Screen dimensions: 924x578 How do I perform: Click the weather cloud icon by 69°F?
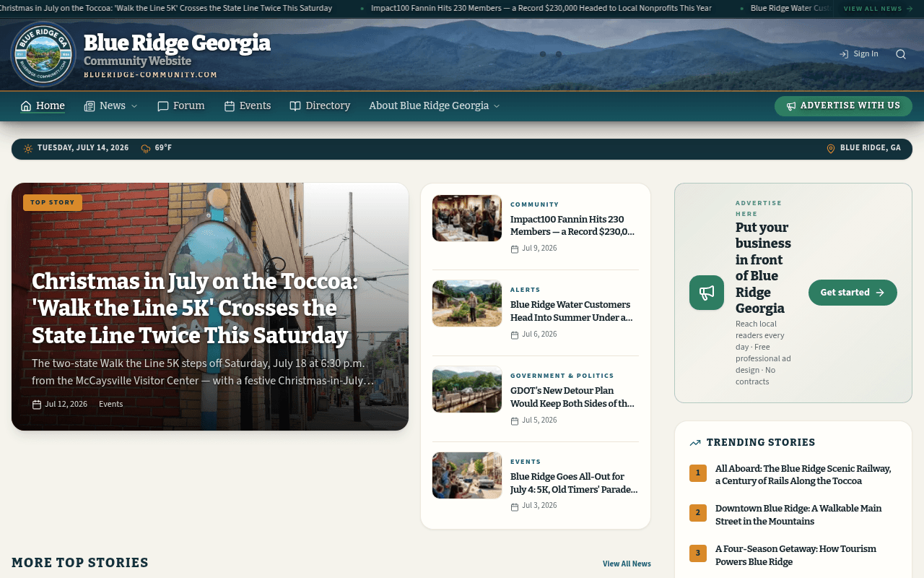(146, 148)
